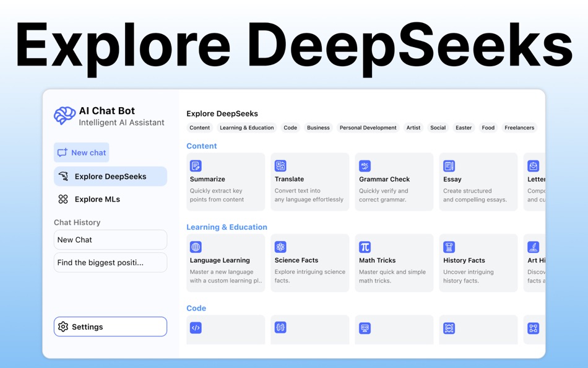Click the brain logo icon
The image size is (588, 368).
pos(64,116)
